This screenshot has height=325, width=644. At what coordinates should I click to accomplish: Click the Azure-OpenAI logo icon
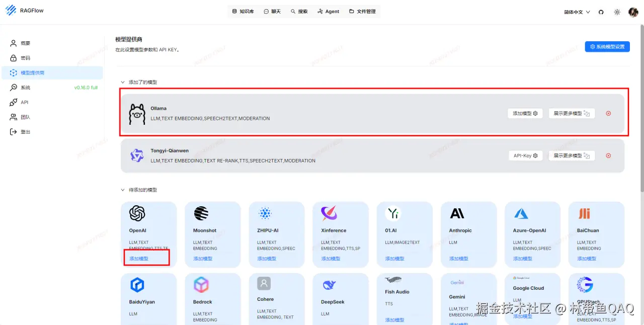click(x=521, y=213)
